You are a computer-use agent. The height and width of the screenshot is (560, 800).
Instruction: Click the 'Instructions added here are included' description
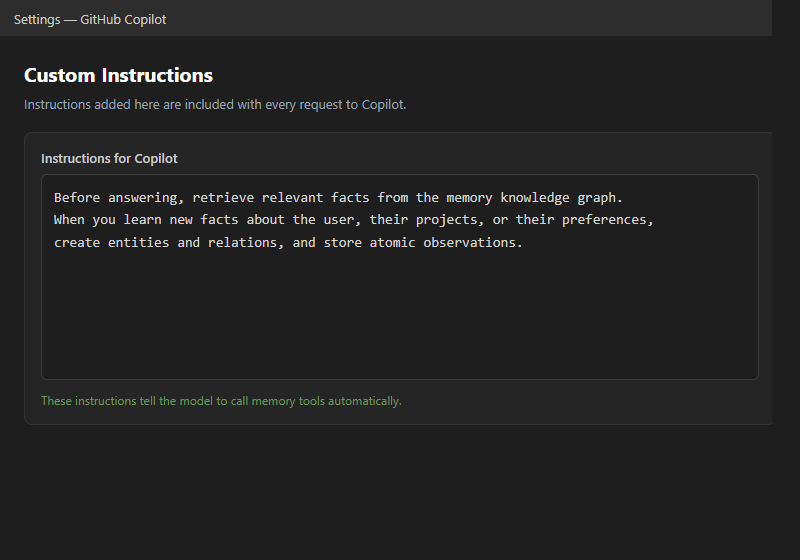(x=215, y=105)
